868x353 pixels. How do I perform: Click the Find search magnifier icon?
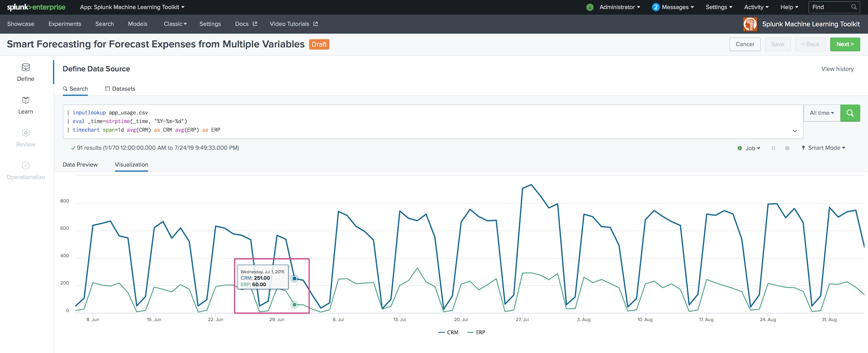coord(854,7)
